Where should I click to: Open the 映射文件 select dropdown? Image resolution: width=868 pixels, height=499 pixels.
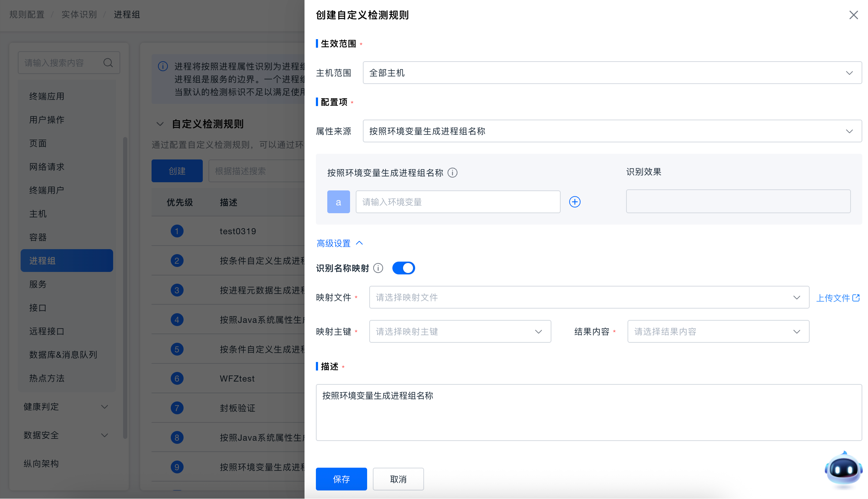point(589,297)
